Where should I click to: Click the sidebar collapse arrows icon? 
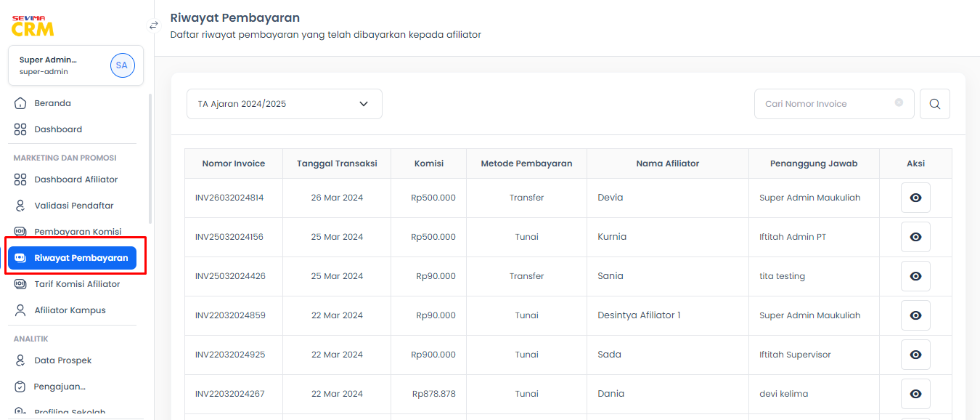[x=153, y=25]
